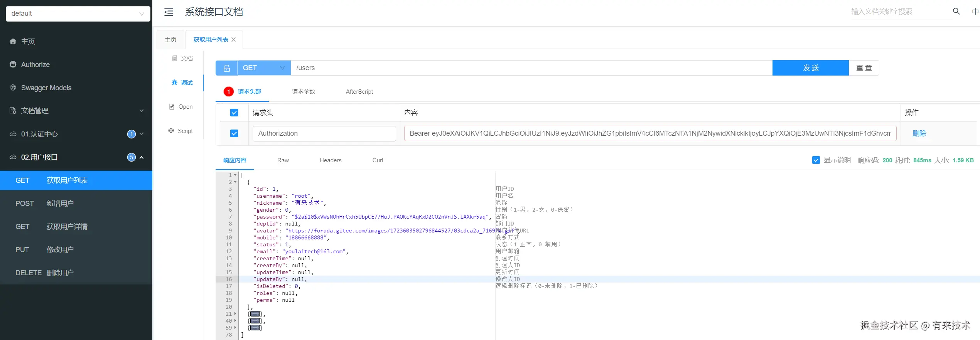Screen dimensions: 980x340
Task: Open Swagger Models in sidebar
Action: (x=76, y=88)
